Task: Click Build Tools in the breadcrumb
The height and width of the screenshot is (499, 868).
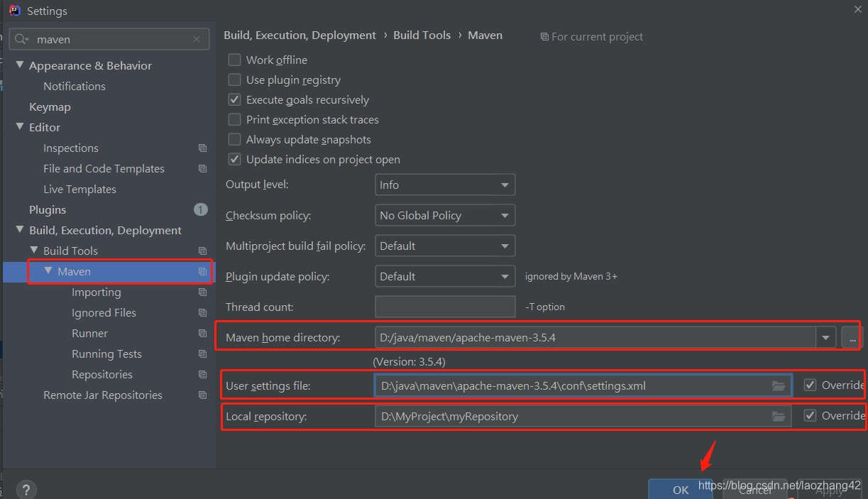Action: (x=422, y=35)
